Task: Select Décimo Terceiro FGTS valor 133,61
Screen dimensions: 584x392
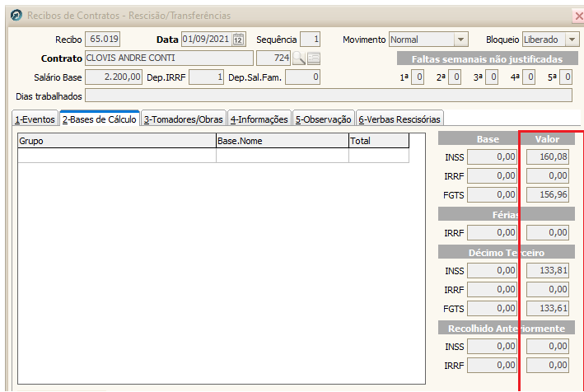Action: (x=548, y=309)
